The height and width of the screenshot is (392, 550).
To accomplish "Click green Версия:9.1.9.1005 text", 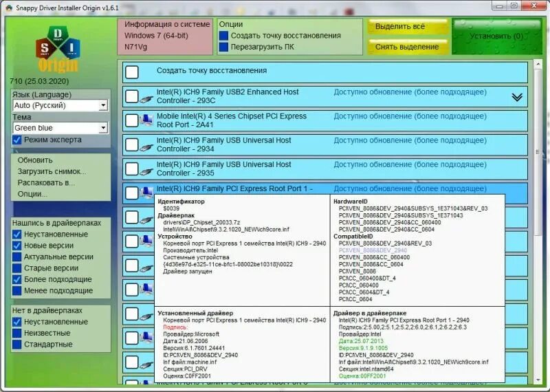I will click(x=363, y=348).
